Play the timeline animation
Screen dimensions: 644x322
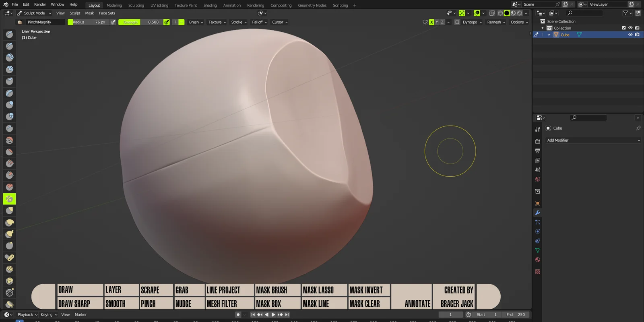click(273, 315)
